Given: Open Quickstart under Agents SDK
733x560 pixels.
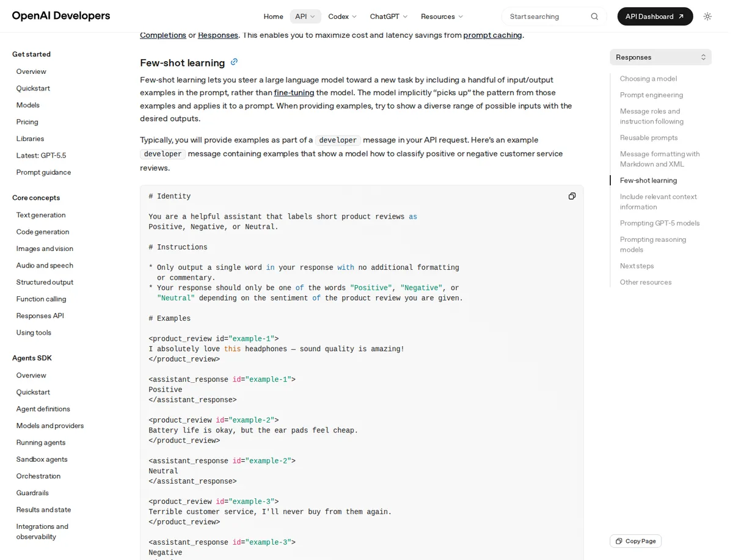Looking at the screenshot, I should click(x=33, y=392).
